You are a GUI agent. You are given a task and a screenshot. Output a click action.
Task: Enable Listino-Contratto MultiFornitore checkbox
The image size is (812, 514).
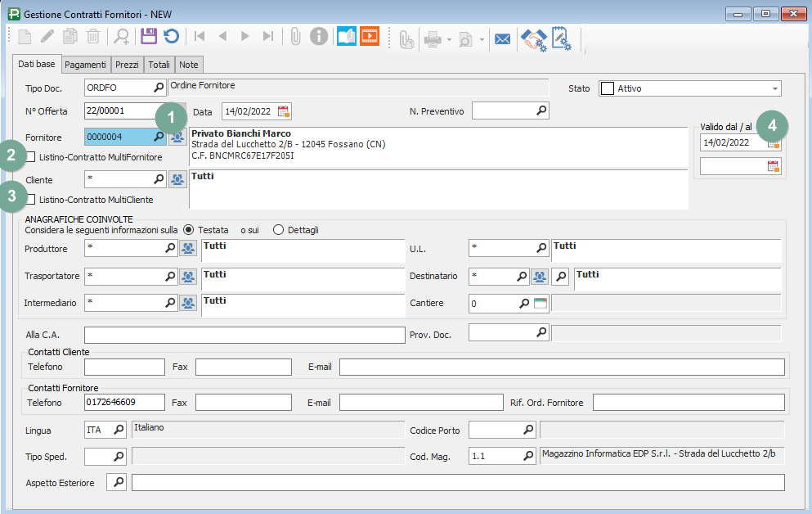[x=31, y=156]
